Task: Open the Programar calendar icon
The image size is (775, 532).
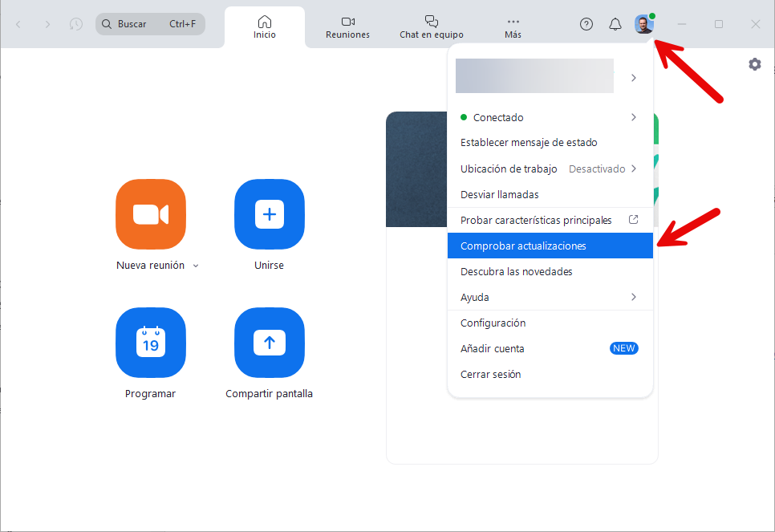Action: pyautogui.click(x=151, y=343)
